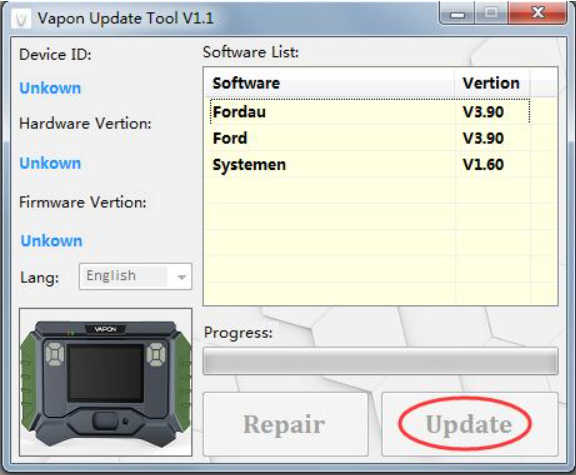Click the Vapon device image
Image resolution: width=576 pixels, height=475 pixels.
106,382
